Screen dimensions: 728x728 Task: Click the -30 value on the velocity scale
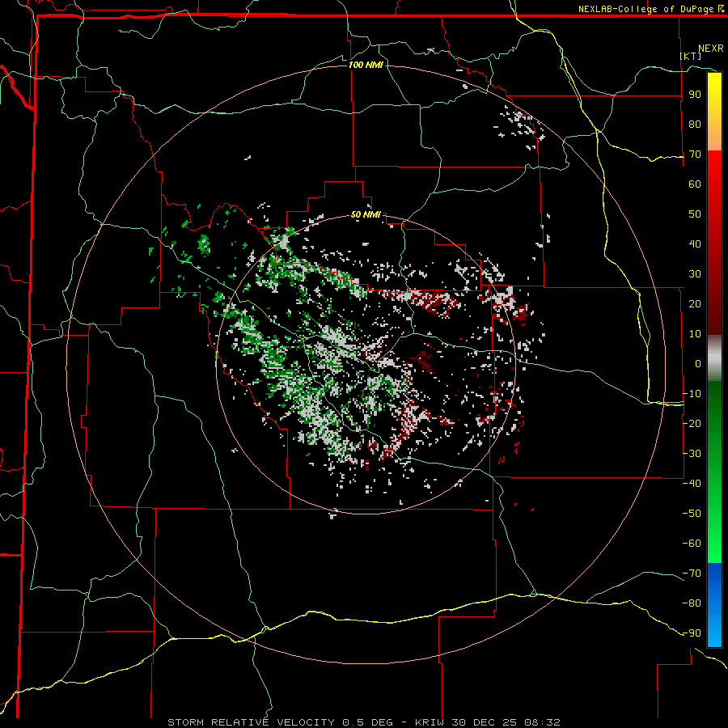click(692, 453)
